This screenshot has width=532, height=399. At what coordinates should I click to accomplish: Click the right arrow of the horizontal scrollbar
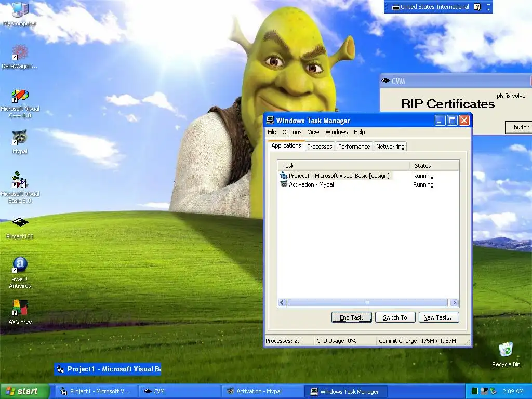point(454,303)
